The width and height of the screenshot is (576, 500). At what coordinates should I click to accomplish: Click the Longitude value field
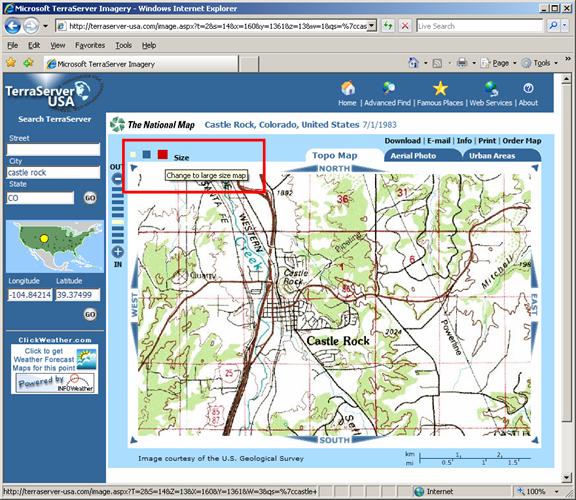(x=30, y=295)
